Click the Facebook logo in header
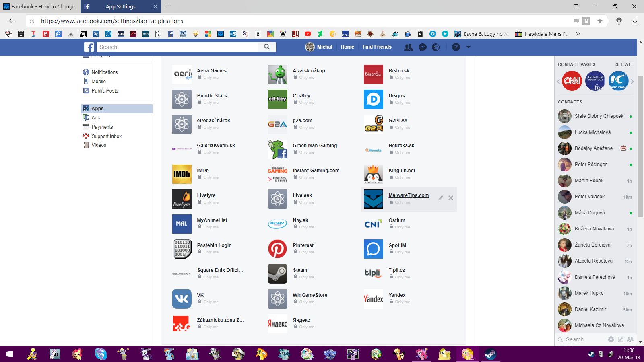 click(x=89, y=47)
